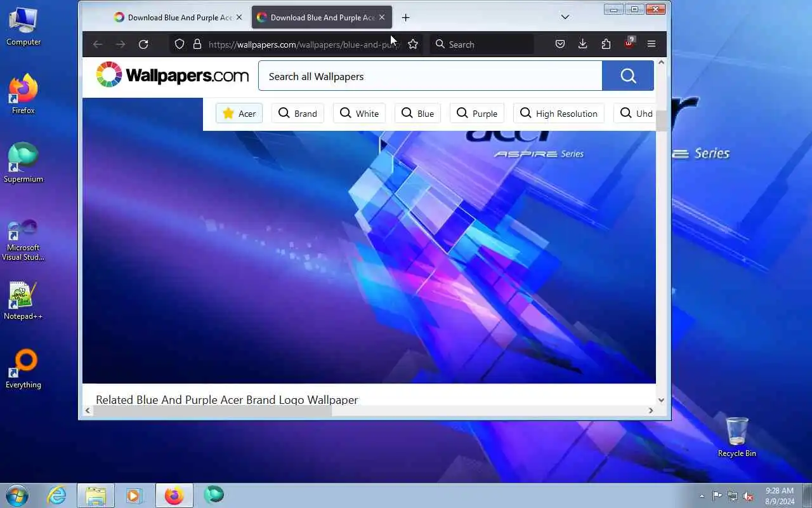The image size is (812, 508).
Task: Open Windows Media Player on taskbar
Action: click(134, 495)
